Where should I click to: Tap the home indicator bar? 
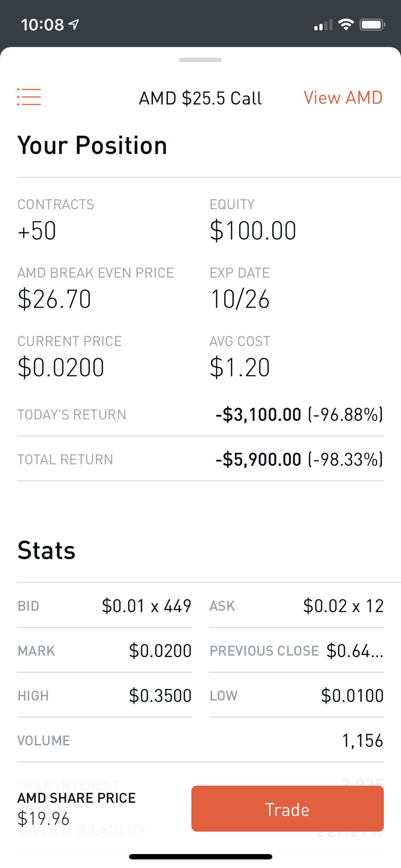[200, 857]
